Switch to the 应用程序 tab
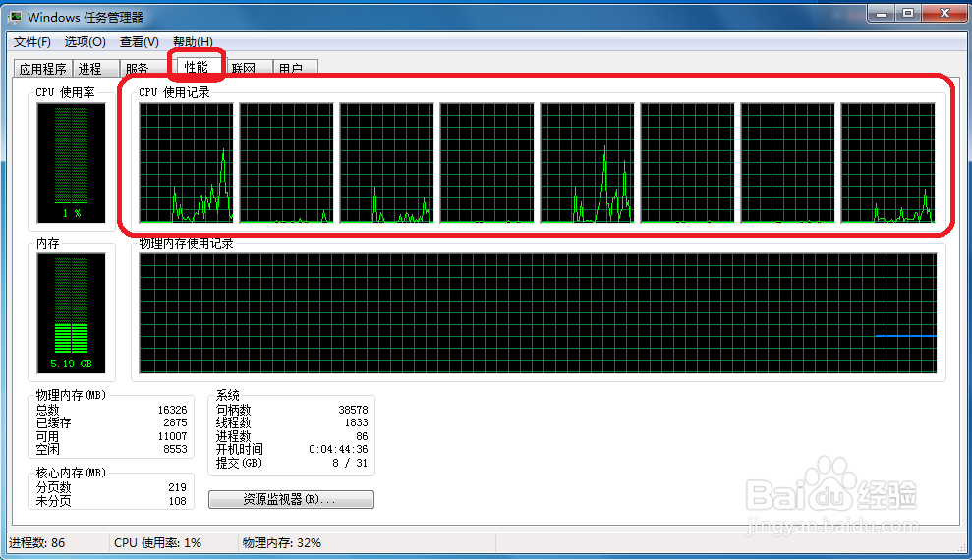This screenshot has width=972, height=560. coord(43,68)
